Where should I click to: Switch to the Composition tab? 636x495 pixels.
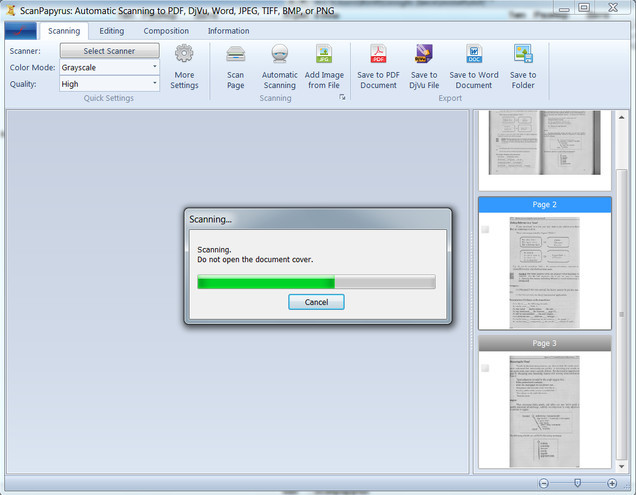pos(166,31)
